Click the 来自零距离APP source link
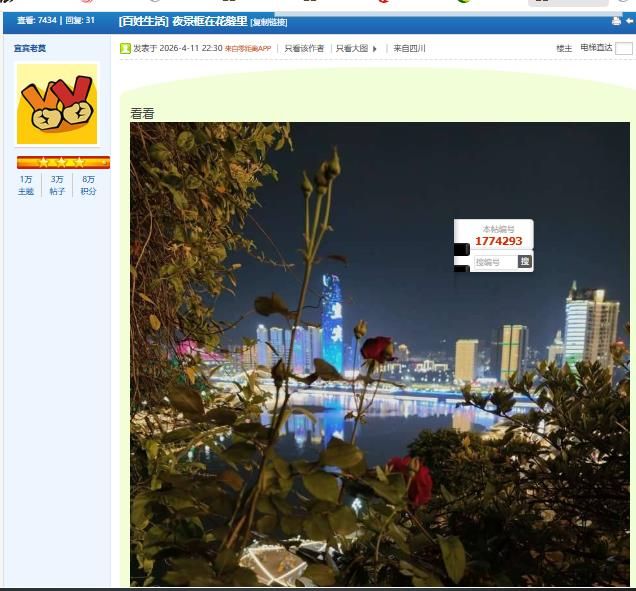Image resolution: width=636 pixels, height=591 pixels. (x=248, y=48)
